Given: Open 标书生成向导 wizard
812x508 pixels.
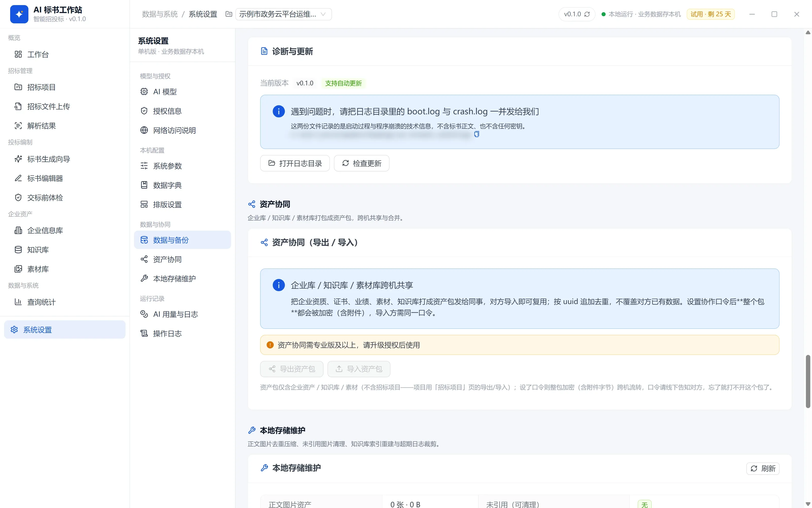Looking at the screenshot, I should [x=65, y=159].
